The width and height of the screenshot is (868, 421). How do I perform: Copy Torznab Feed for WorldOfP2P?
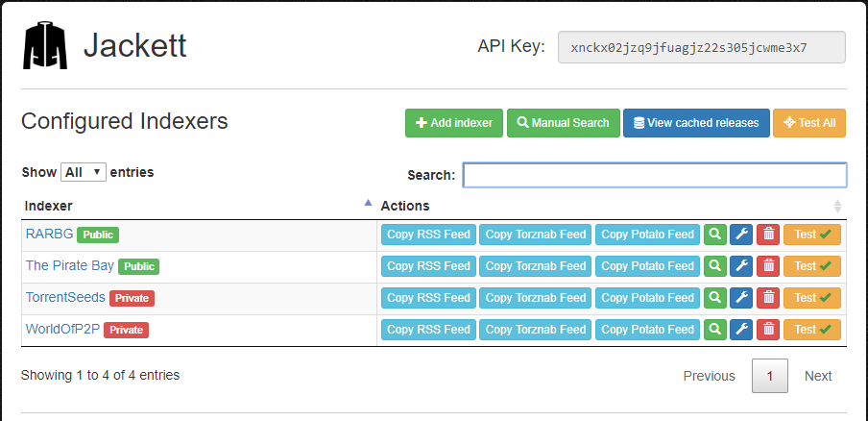coord(536,330)
